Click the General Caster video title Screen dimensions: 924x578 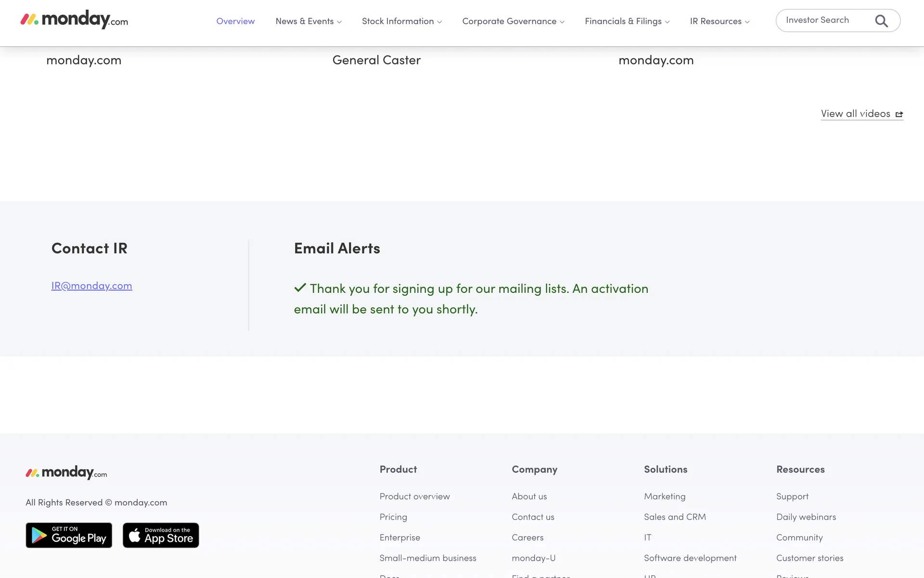[376, 60]
